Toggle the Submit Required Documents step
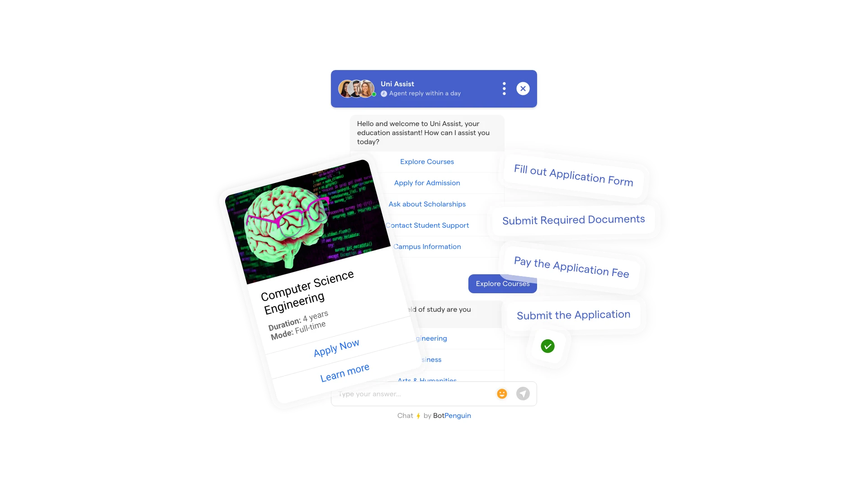Image resolution: width=868 pixels, height=488 pixels. point(573,219)
